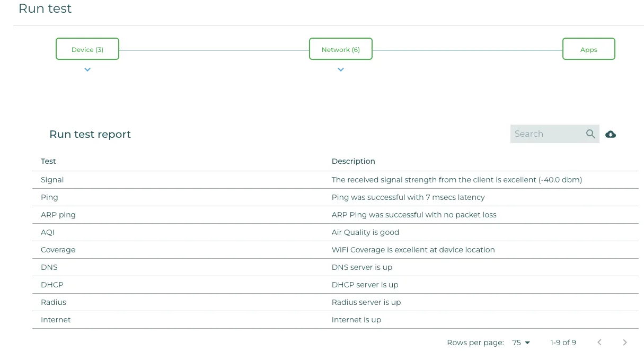Click "DHCP server is up" description

[365, 285]
